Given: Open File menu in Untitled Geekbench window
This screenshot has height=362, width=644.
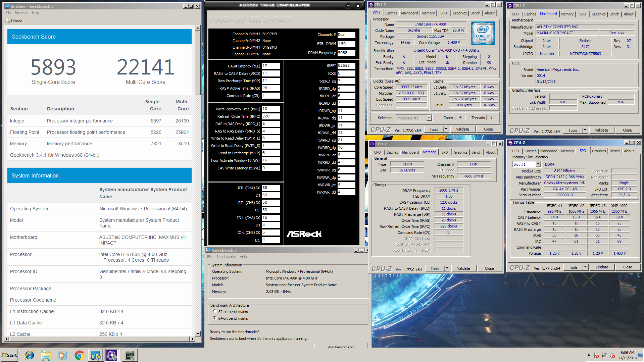Looking at the screenshot, I should [8, 13].
